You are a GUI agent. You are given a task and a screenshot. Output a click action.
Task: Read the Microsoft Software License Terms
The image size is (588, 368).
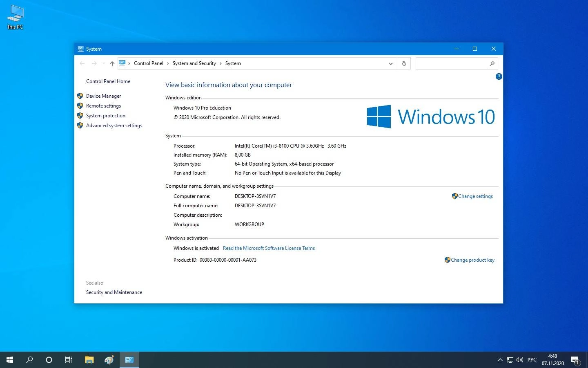point(269,248)
